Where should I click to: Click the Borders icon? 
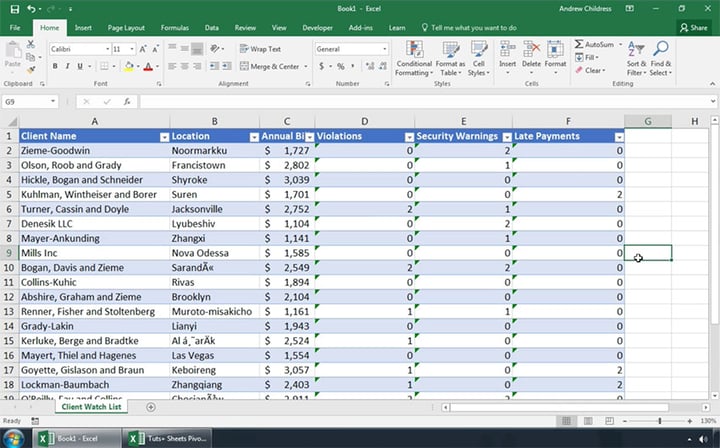point(104,67)
